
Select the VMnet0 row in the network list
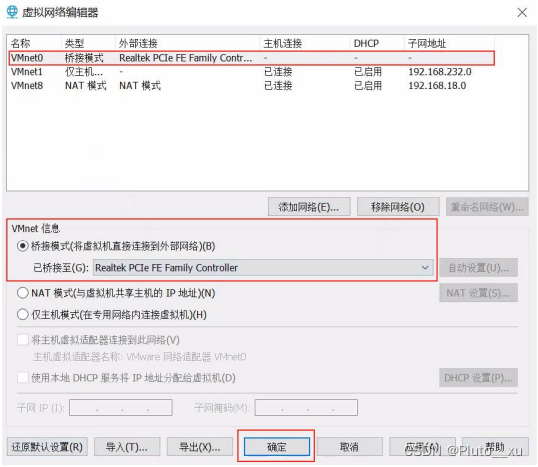251,58
